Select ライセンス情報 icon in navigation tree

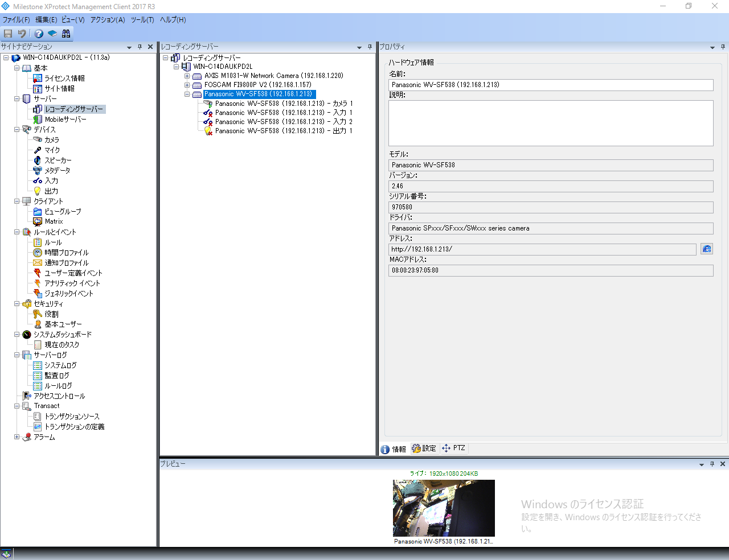click(38, 78)
